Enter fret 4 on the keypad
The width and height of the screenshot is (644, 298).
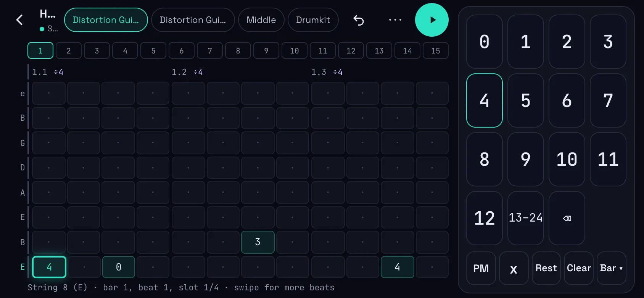tap(485, 100)
